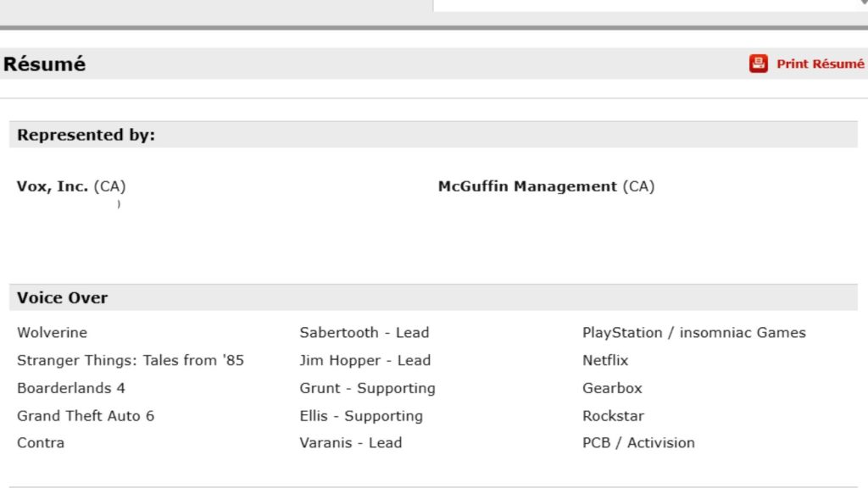Screen dimensions: 868x488
Task: Select Stranger Things: Tales from '85
Action: (131, 360)
